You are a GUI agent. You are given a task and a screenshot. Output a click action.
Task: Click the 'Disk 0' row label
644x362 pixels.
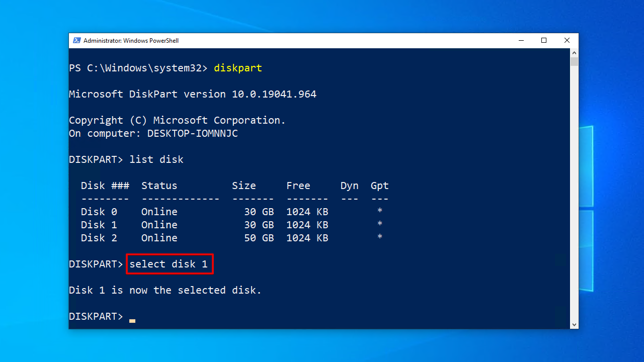pos(99,212)
